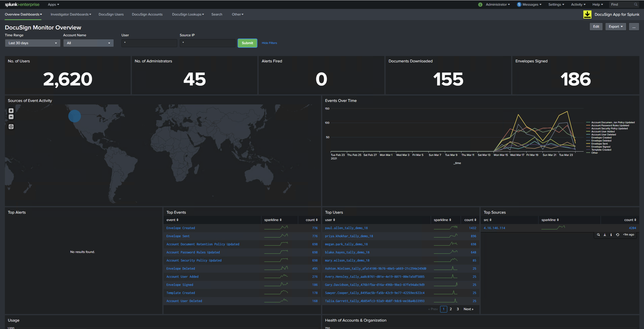Viewport: 644px width, 329px height.
Task: Refresh the Top Sources panel
Action: 618,235
